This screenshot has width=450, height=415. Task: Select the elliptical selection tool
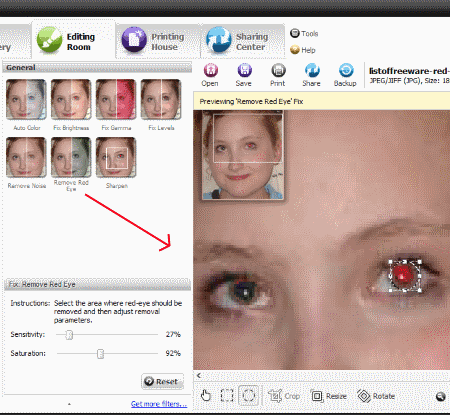click(x=249, y=395)
